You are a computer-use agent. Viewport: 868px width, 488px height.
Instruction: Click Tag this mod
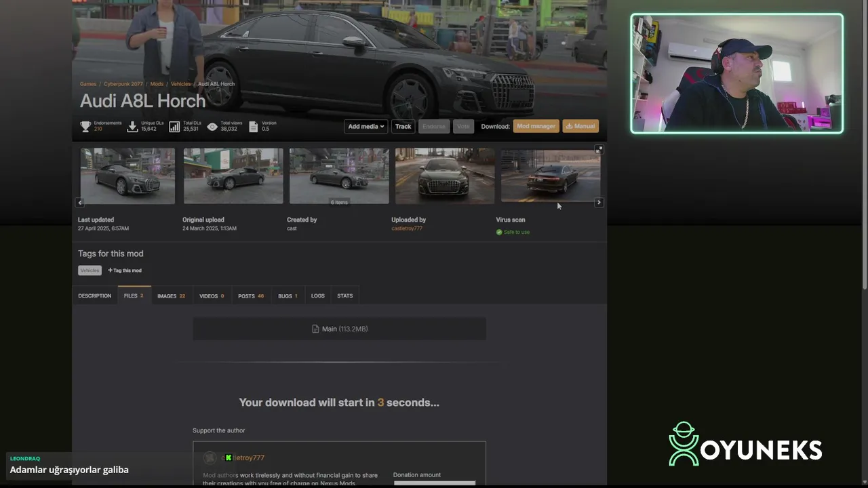tap(125, 270)
